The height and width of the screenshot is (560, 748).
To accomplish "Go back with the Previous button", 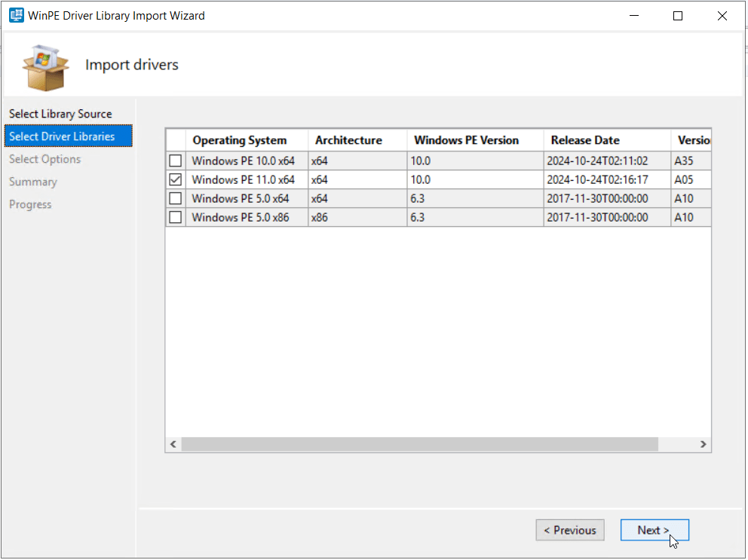I will coord(570,530).
